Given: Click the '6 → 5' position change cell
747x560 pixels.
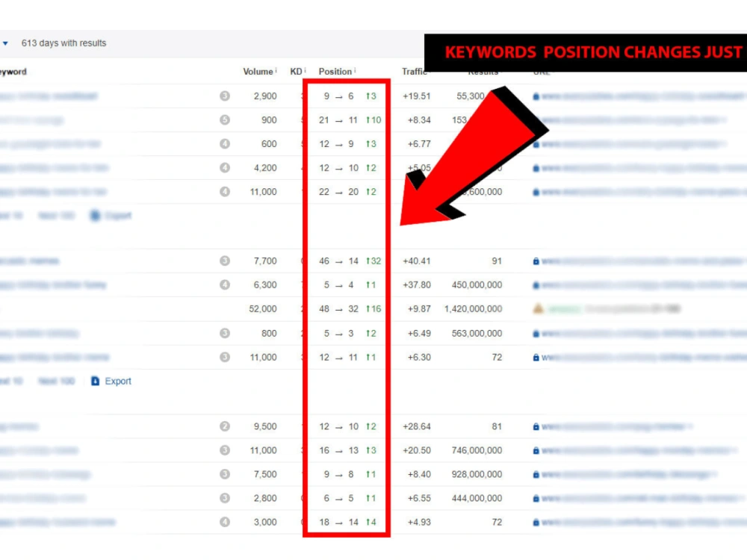Looking at the screenshot, I should (x=349, y=498).
